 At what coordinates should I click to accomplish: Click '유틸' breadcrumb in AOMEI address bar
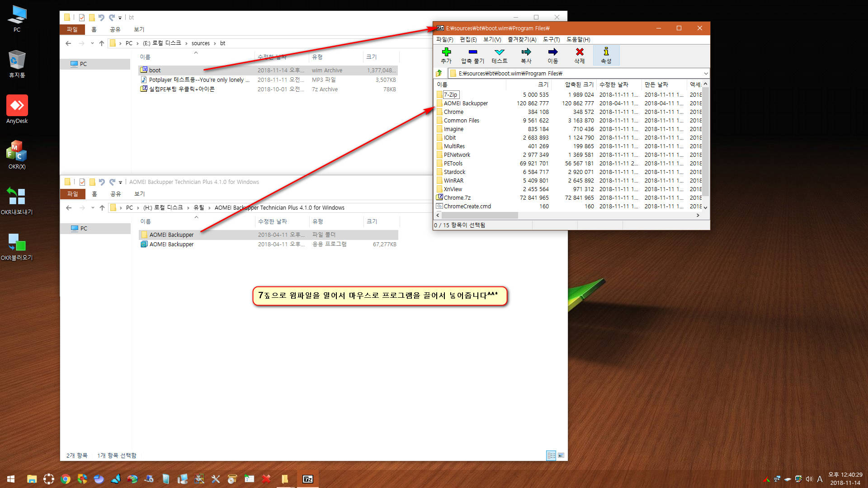(x=199, y=208)
